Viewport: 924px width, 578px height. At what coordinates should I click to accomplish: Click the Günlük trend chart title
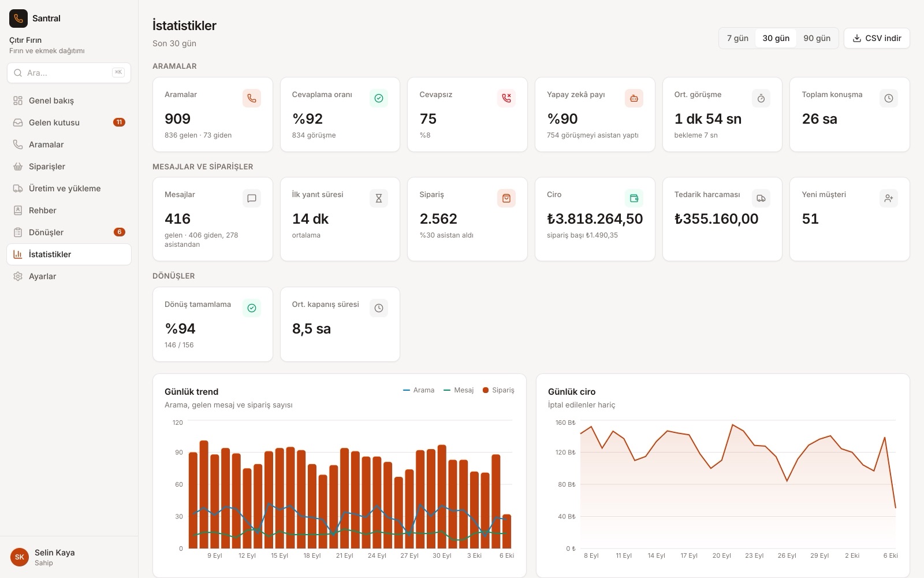point(191,392)
